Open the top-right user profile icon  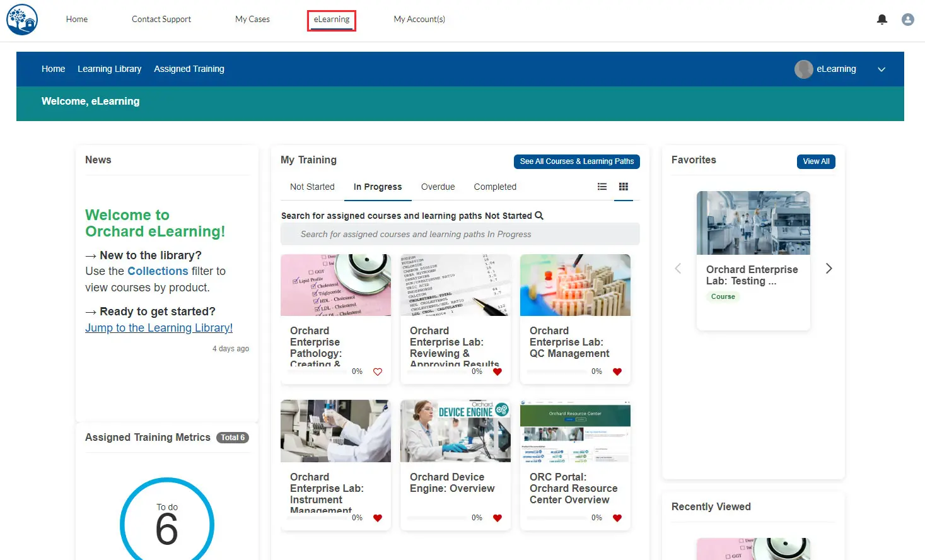pos(908,20)
